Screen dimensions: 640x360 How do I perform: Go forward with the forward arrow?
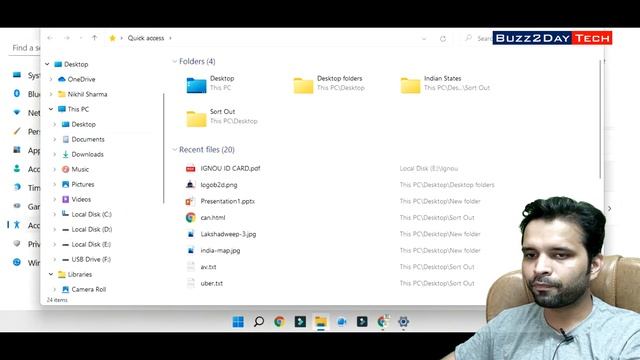point(67,38)
